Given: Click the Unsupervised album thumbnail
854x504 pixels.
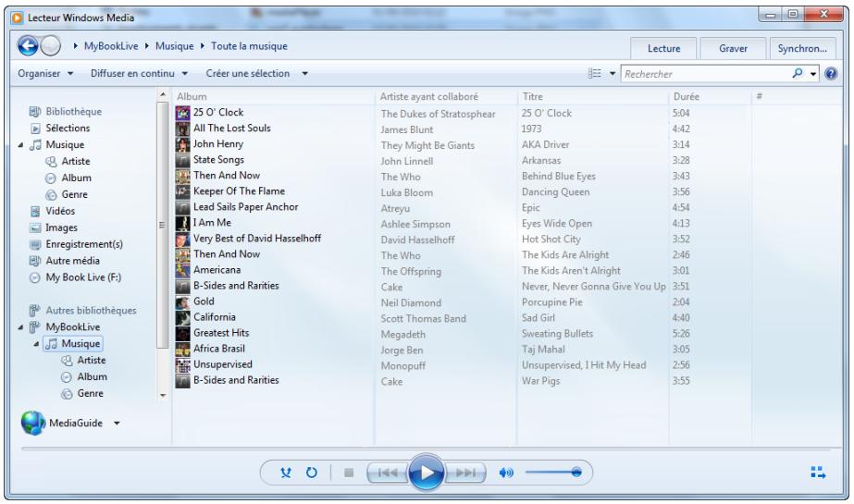Looking at the screenshot, I should [x=182, y=364].
